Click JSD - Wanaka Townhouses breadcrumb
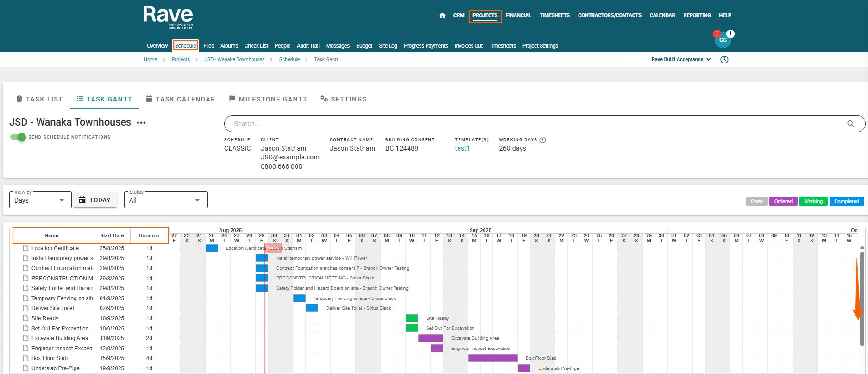The image size is (868, 374). (234, 59)
